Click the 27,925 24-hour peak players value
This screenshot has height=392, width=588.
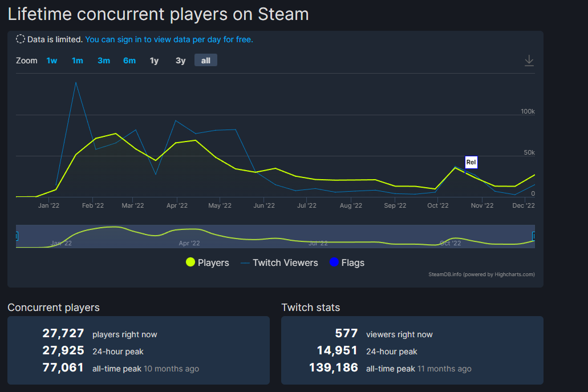click(x=63, y=350)
